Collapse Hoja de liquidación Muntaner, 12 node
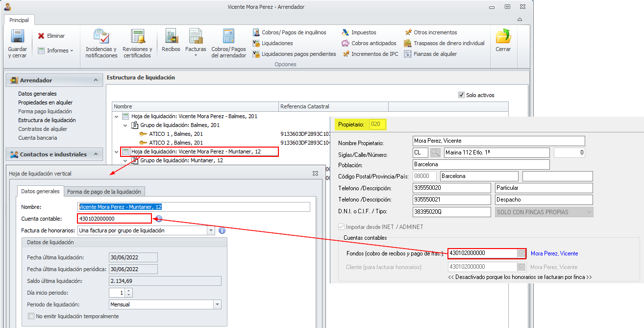644x328 pixels. click(x=116, y=152)
